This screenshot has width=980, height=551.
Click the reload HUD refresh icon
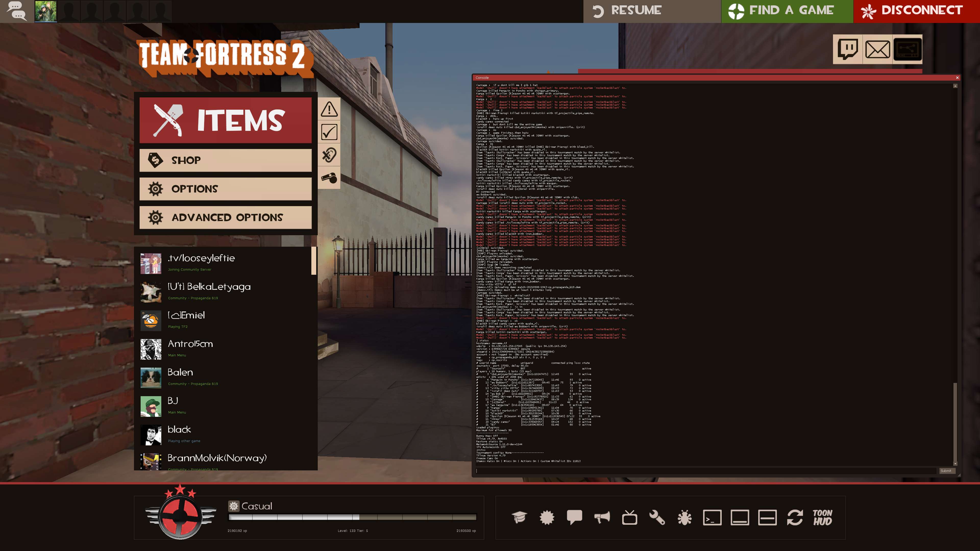point(795,518)
